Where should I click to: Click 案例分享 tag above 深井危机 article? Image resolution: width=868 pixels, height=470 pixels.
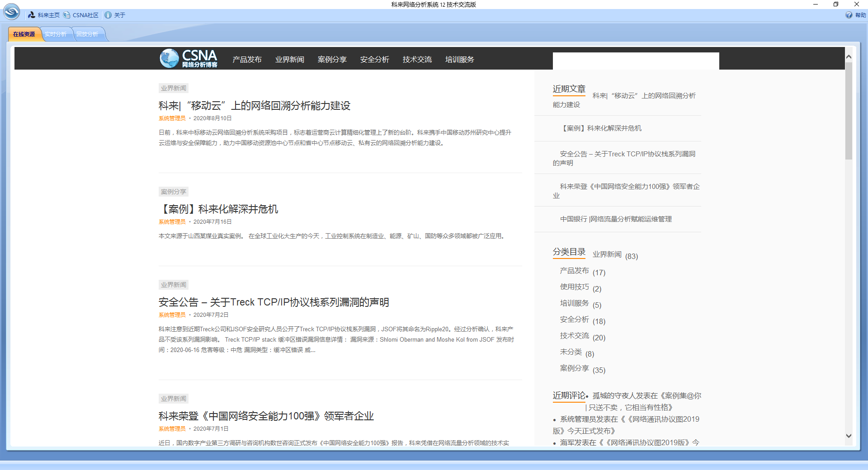click(174, 192)
